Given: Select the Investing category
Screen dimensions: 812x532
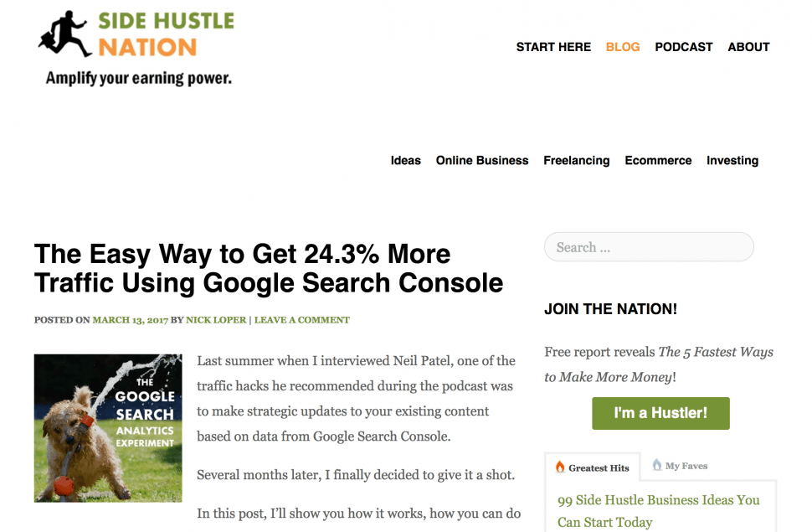Looking at the screenshot, I should pyautogui.click(x=732, y=161).
